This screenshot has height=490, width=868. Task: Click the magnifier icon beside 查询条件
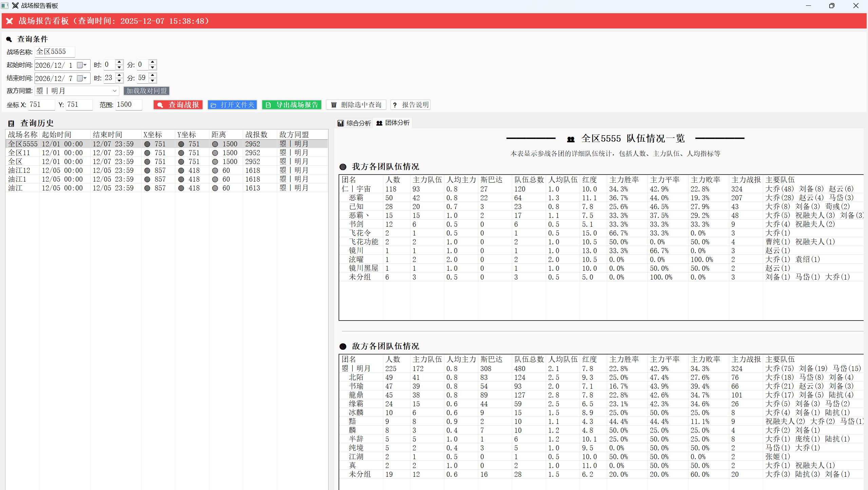9,39
